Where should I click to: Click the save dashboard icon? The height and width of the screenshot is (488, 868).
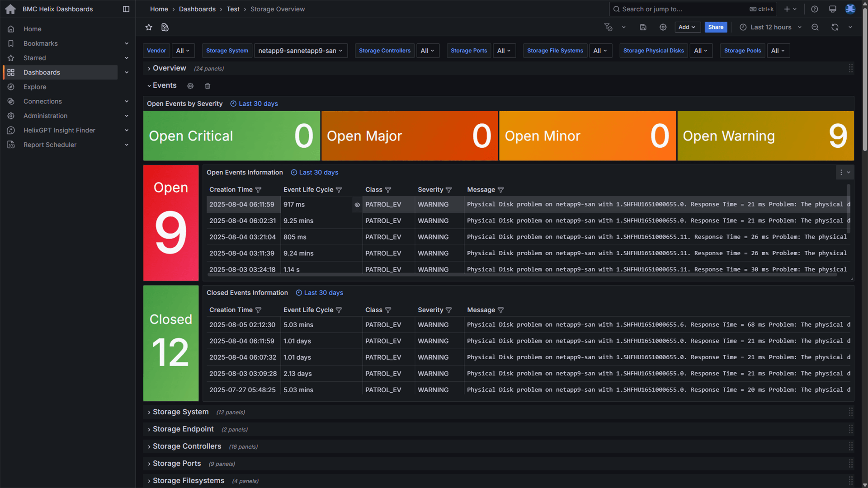click(643, 28)
